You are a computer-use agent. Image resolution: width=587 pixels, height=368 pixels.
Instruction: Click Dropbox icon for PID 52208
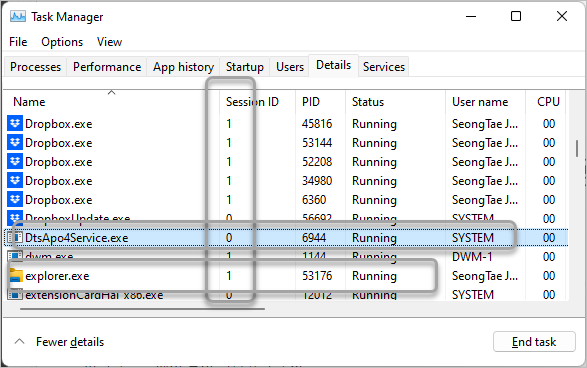[15, 162]
